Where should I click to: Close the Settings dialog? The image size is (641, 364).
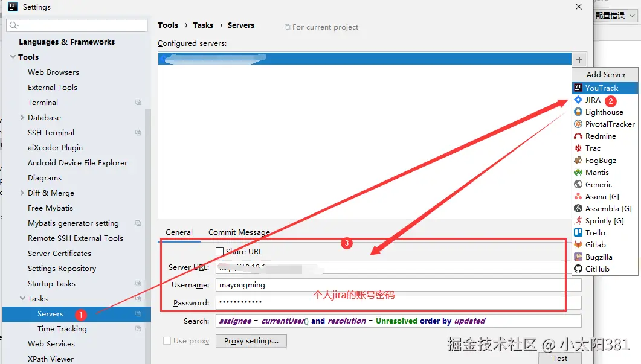578,7
